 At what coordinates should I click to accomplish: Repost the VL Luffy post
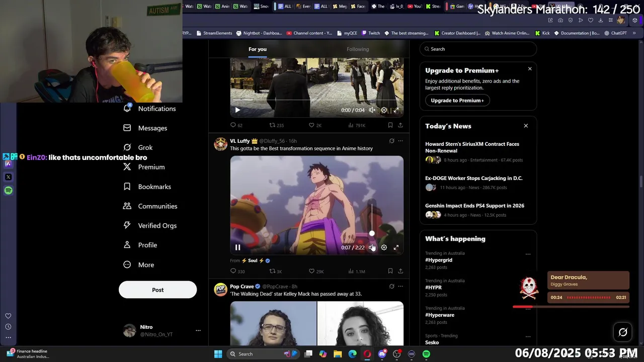point(276,271)
